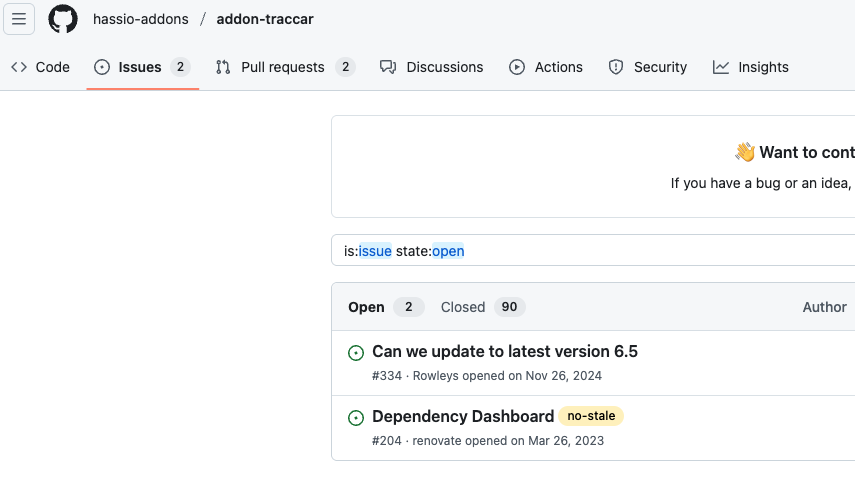The width and height of the screenshot is (855, 489).
Task: Open the Pull requests tab
Action: point(286,67)
